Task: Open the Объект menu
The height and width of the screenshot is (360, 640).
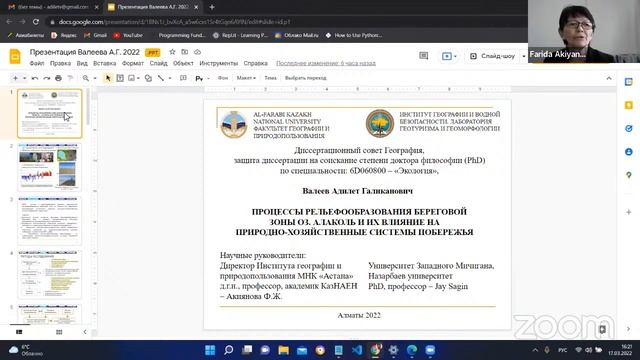Action: click(x=183, y=63)
